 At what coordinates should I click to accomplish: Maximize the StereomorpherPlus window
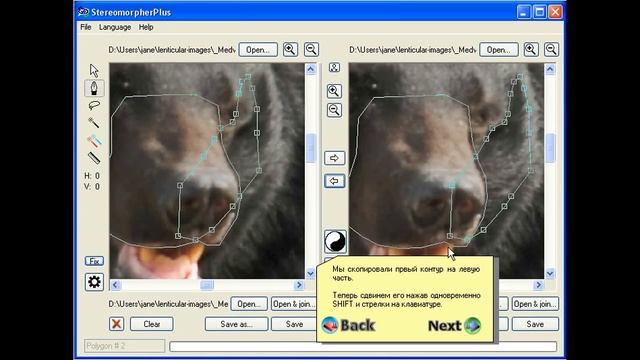[540, 12]
